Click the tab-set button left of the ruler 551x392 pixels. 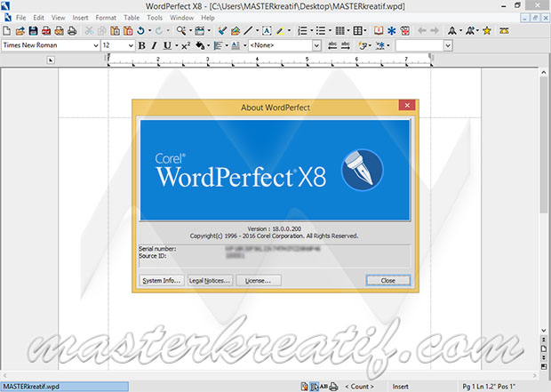[51, 60]
